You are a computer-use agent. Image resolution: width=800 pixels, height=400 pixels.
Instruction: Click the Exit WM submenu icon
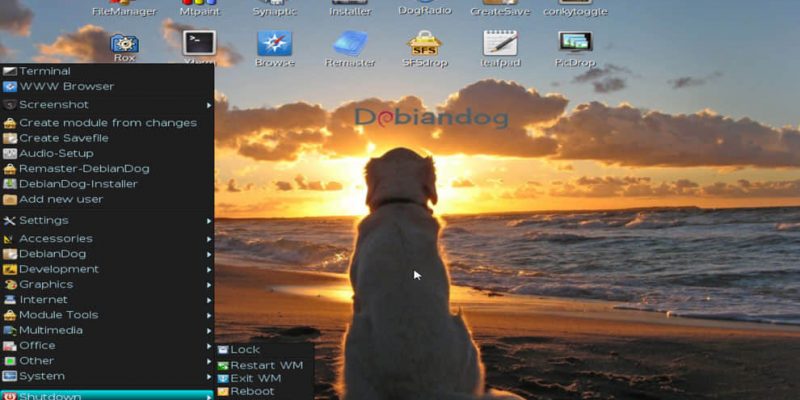pos(223,379)
